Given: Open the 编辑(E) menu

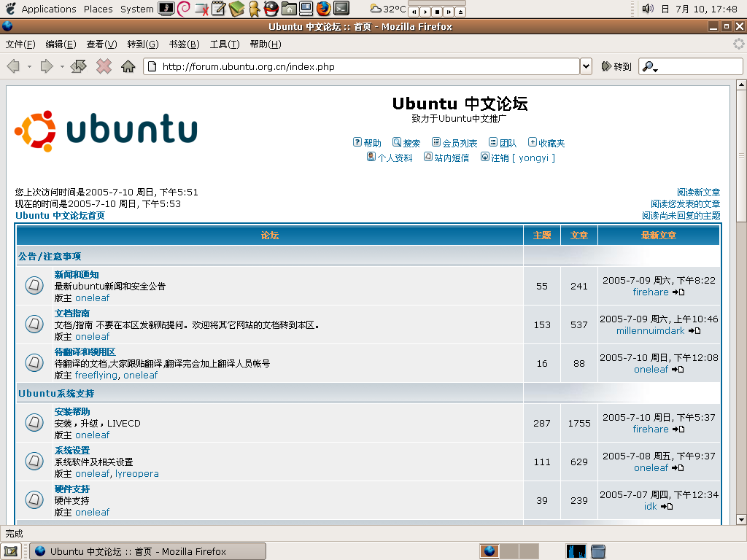Looking at the screenshot, I should 61,44.
